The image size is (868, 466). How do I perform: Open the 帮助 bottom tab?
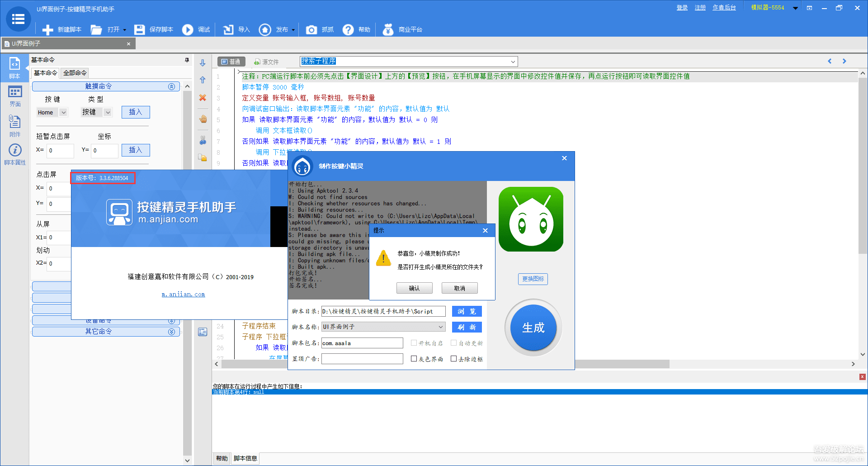coord(222,458)
